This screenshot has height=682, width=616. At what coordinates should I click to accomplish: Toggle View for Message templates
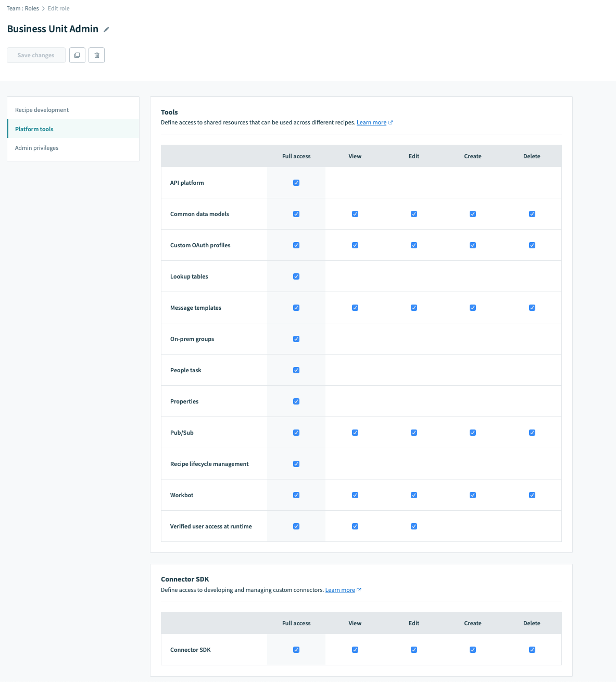(355, 308)
